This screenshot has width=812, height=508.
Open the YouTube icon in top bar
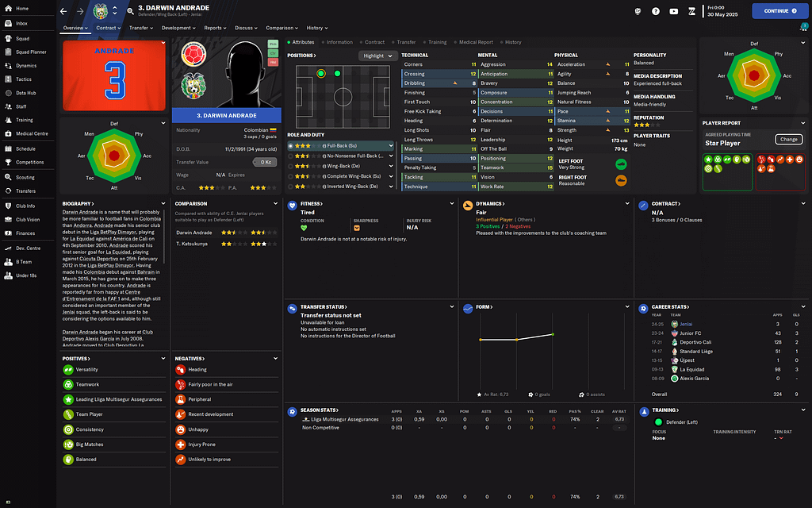[x=673, y=11]
